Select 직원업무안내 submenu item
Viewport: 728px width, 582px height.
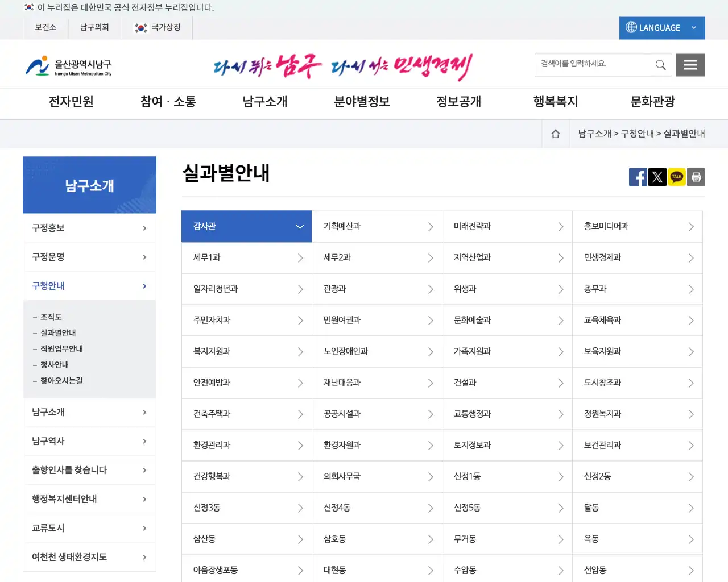tap(61, 349)
